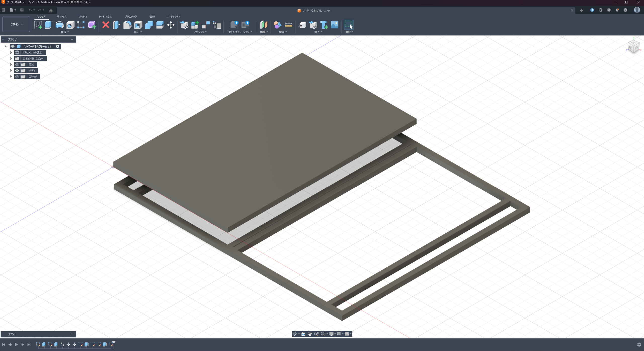Click the red Delete X icon

(x=106, y=25)
